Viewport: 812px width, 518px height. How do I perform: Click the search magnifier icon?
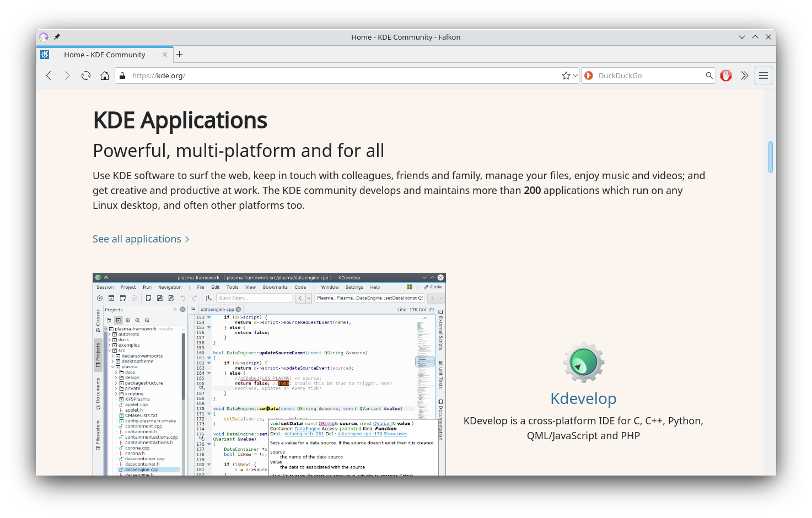tap(709, 75)
